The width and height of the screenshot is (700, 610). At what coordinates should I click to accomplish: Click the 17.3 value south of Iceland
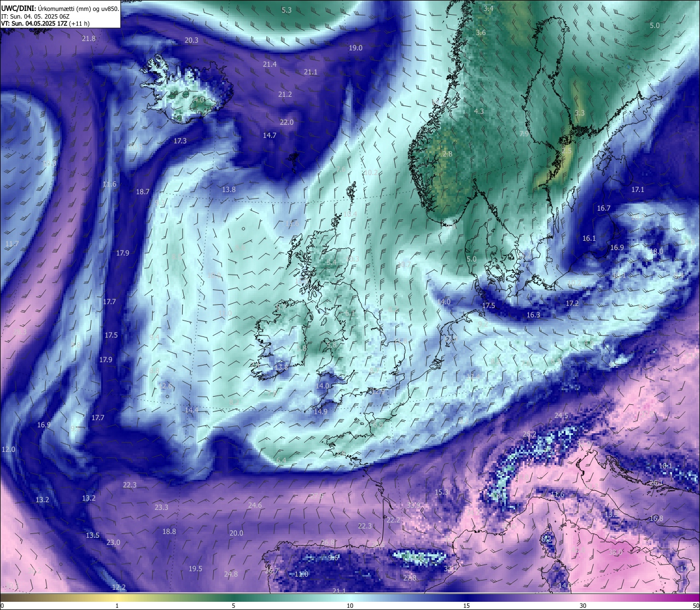tap(180, 141)
